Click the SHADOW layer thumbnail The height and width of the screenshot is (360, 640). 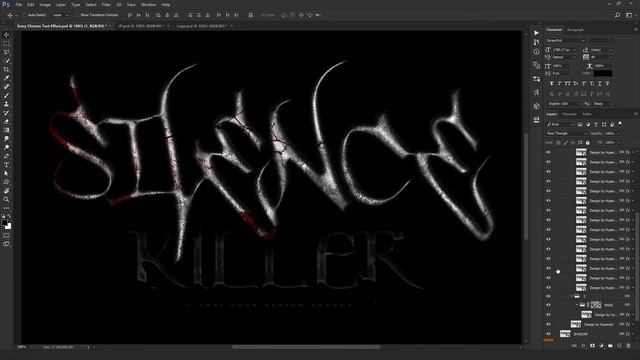click(x=565, y=334)
